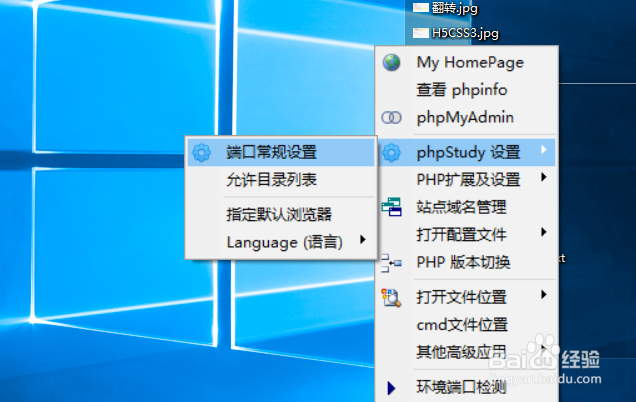This screenshot has height=402, width=636.
Task: Open phpMyAdmin from the menu
Action: click(466, 118)
